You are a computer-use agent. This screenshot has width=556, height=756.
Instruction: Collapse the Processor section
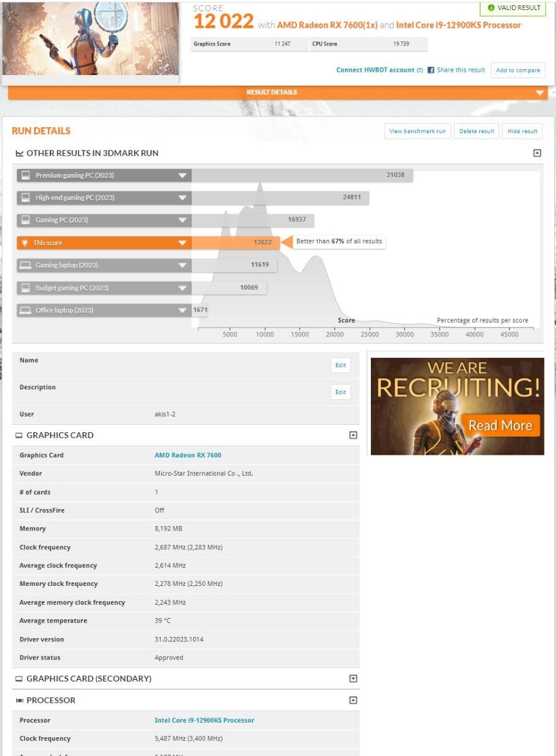point(353,700)
